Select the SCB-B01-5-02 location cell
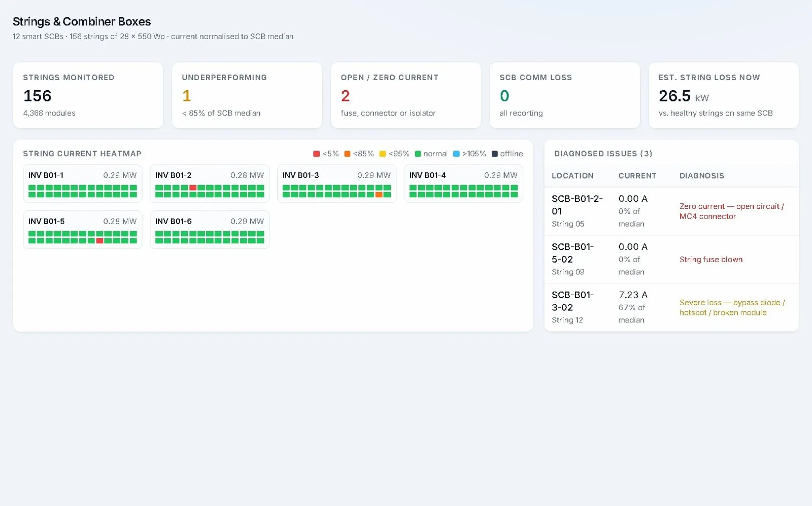 [578, 259]
